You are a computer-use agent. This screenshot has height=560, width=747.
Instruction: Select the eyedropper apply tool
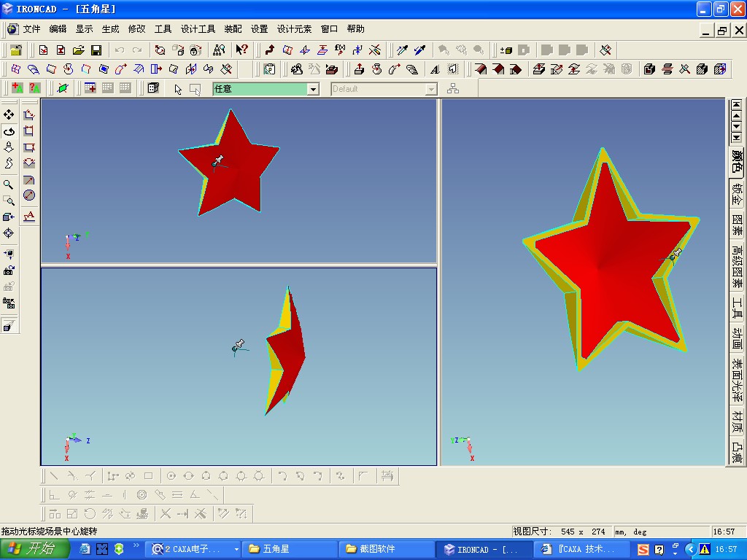(419, 50)
